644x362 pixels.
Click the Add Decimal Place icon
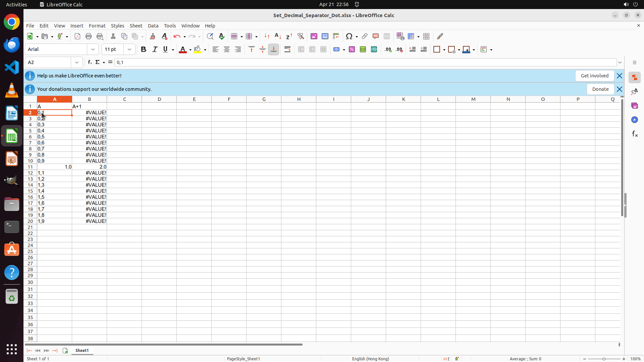pos(388,49)
